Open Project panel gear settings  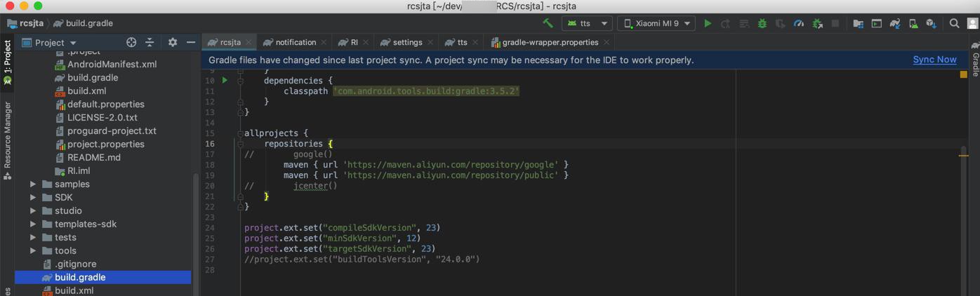coord(173,43)
